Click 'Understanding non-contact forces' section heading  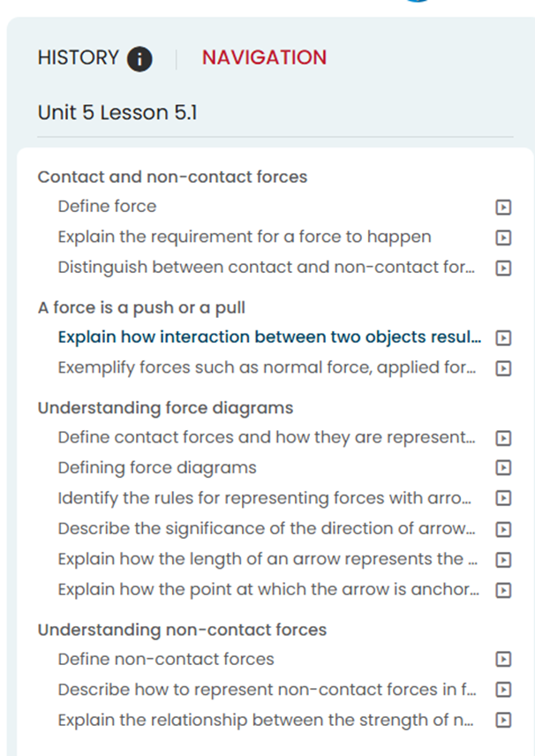182,630
